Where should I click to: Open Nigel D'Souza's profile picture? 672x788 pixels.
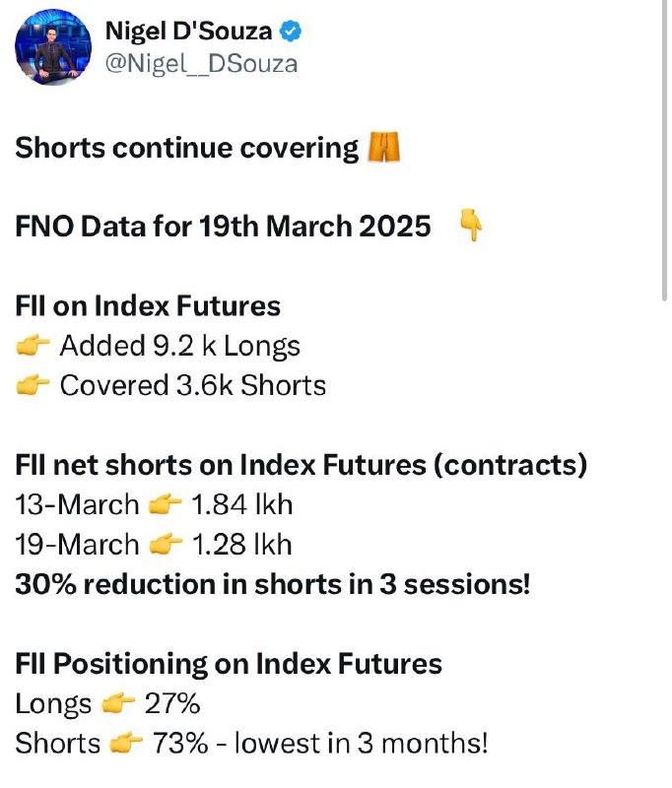53,46
